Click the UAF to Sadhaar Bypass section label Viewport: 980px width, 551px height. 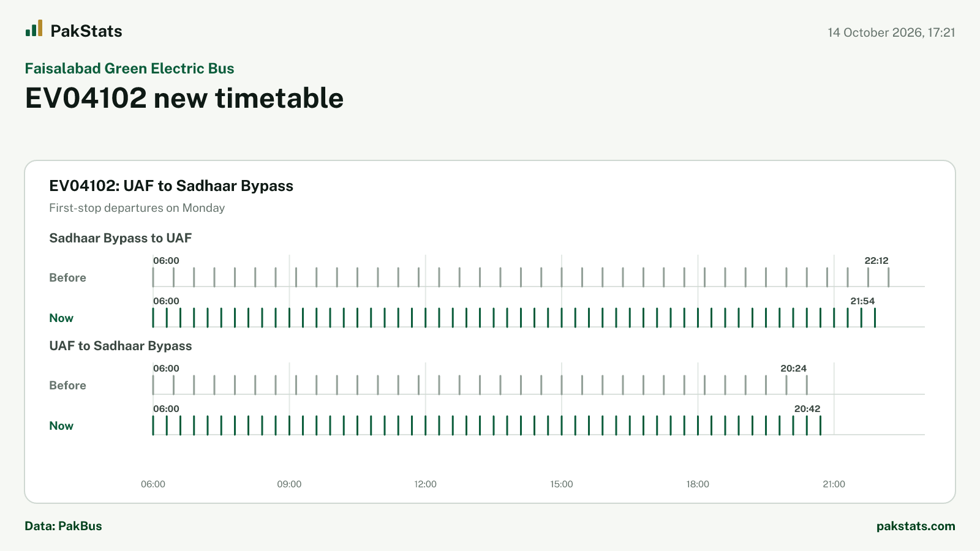click(x=120, y=346)
